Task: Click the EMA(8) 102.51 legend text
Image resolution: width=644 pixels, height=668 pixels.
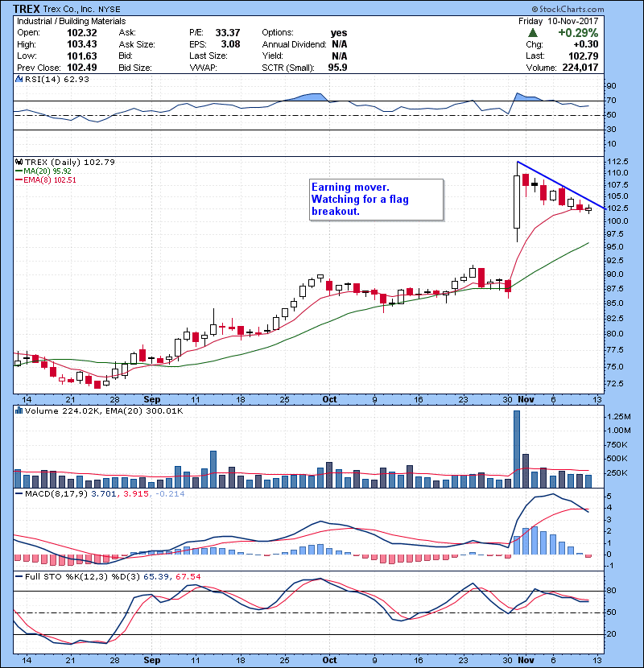Action: 50,180
